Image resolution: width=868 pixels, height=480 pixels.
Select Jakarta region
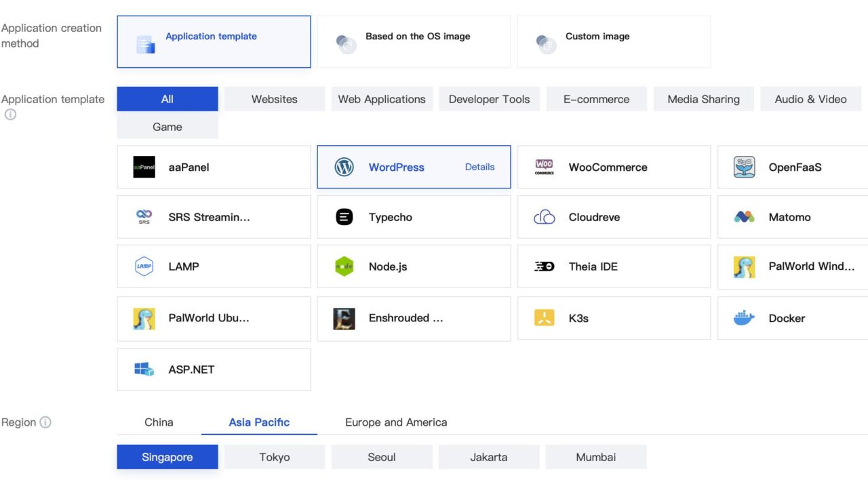489,457
